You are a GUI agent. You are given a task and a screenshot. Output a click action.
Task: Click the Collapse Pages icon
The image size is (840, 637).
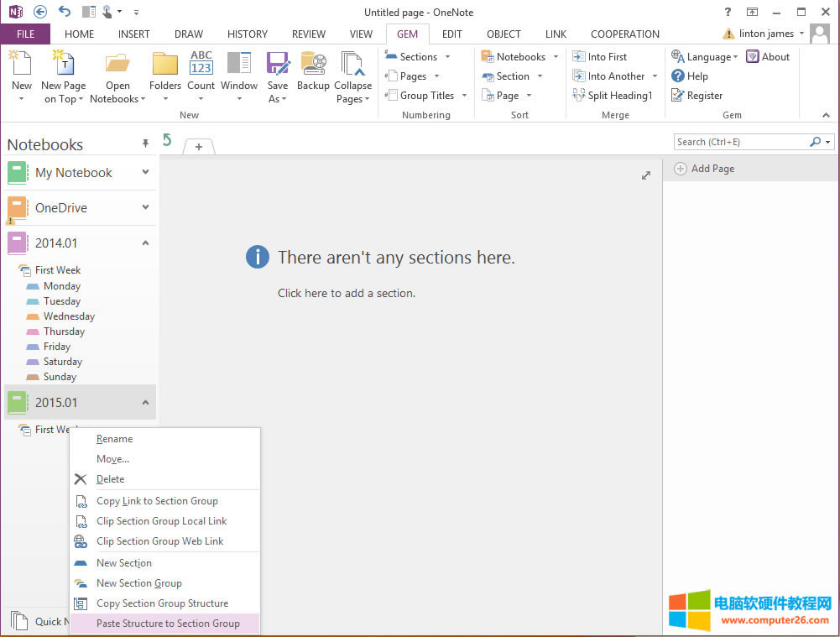[x=352, y=65]
